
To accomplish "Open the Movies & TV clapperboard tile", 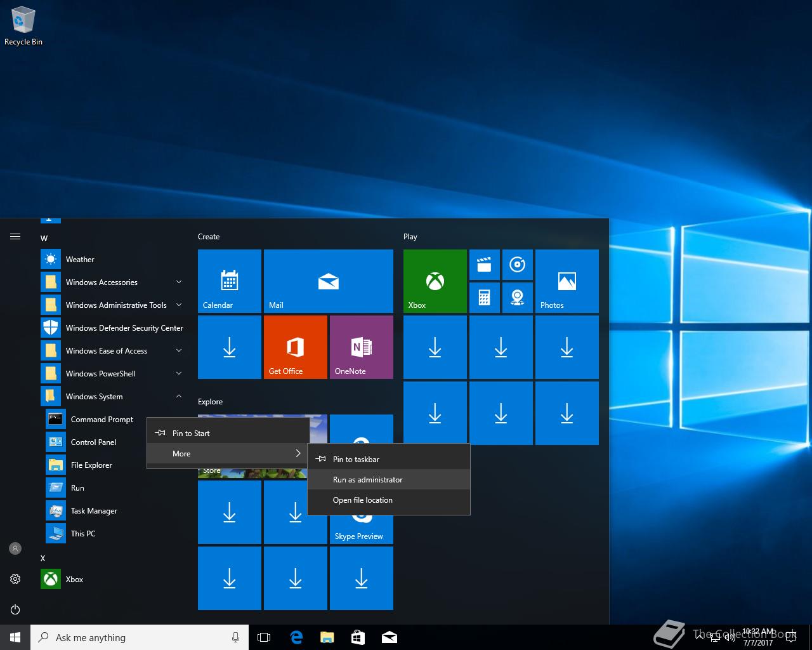I will pyautogui.click(x=485, y=265).
